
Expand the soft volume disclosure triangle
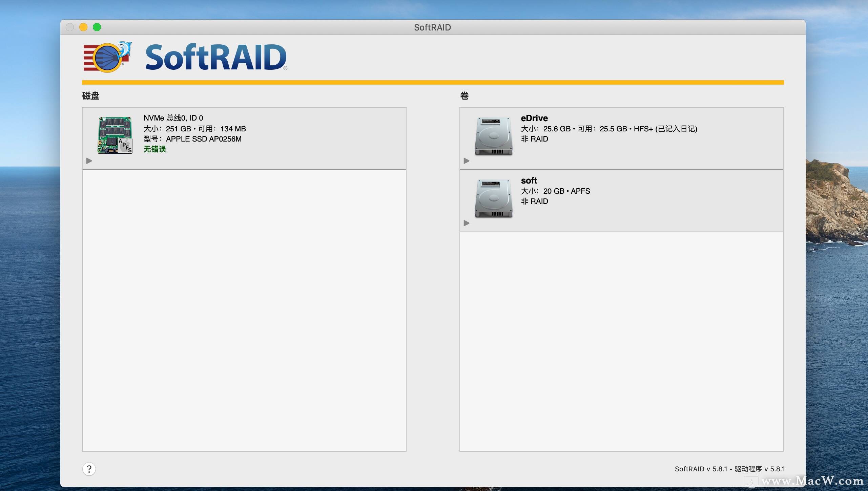click(x=467, y=223)
